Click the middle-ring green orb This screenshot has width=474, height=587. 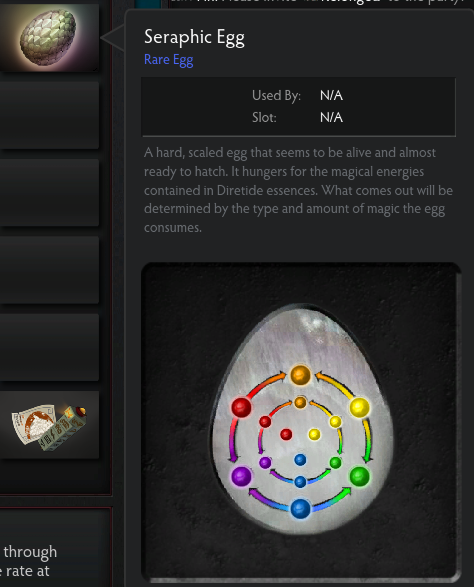click(x=335, y=463)
